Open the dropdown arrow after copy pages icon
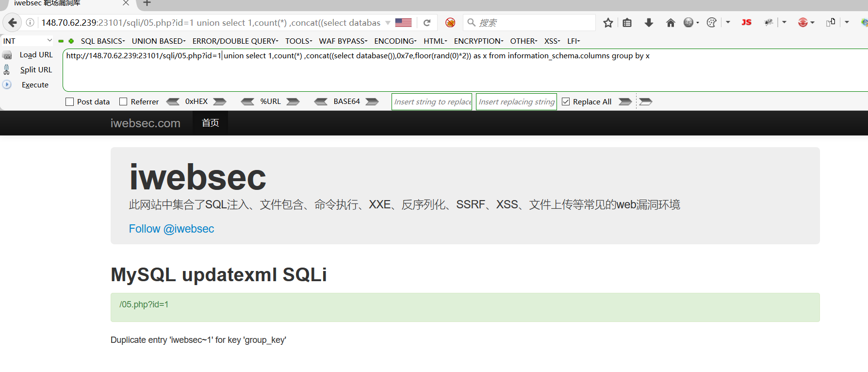Image resolution: width=868 pixels, height=372 pixels. [847, 22]
